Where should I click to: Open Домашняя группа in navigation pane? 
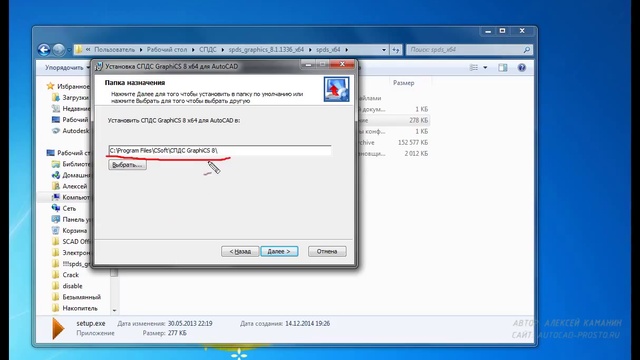71,175
